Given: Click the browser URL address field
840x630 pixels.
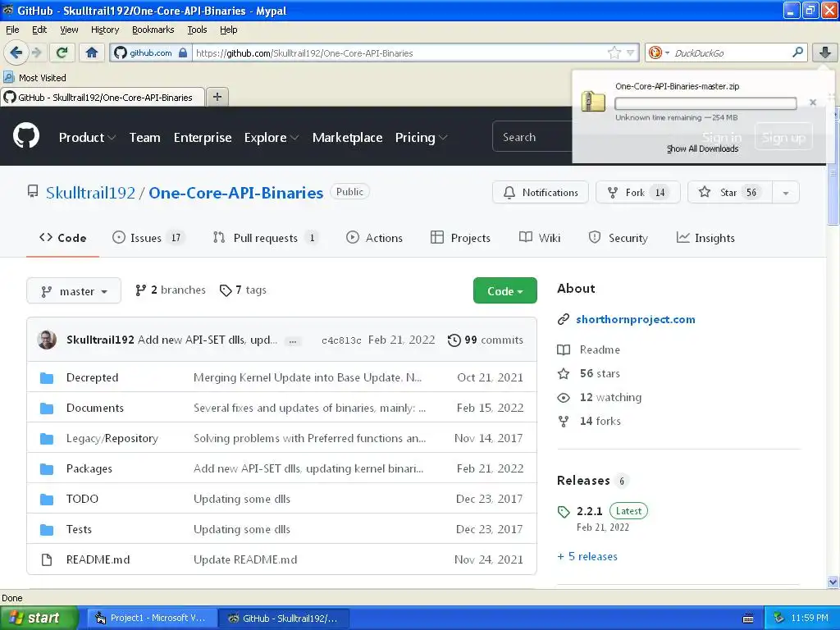Looking at the screenshot, I should (x=399, y=52).
